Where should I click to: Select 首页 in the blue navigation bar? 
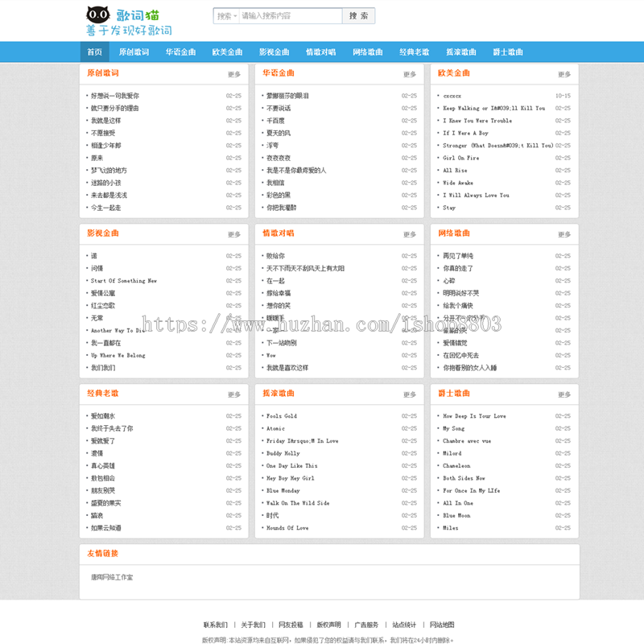tap(94, 52)
